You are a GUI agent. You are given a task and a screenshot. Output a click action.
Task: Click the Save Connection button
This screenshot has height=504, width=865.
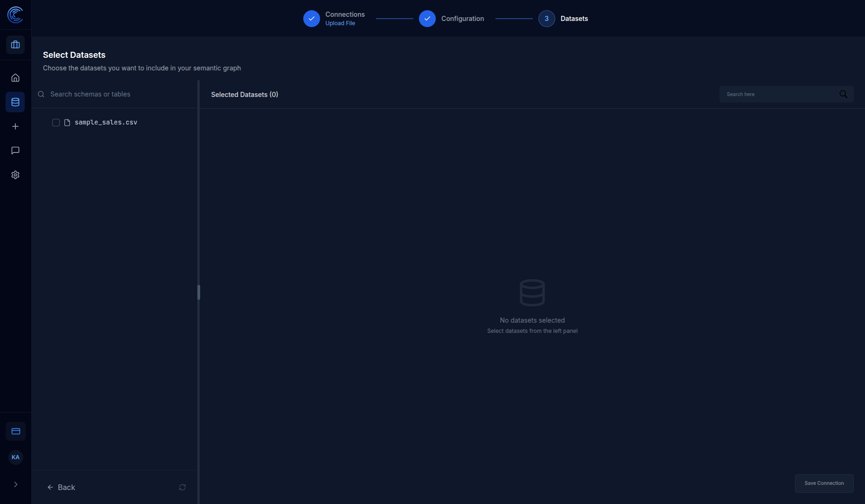coord(824,483)
